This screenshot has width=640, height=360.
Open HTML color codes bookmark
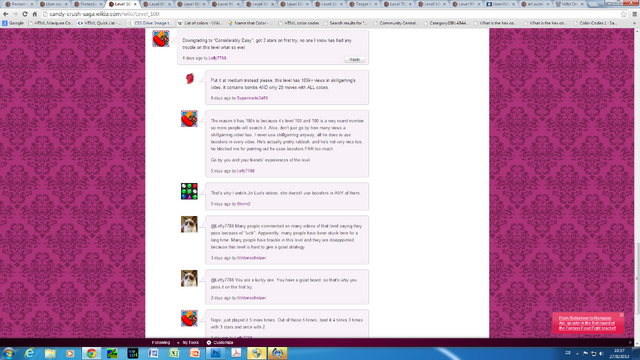(x=299, y=23)
